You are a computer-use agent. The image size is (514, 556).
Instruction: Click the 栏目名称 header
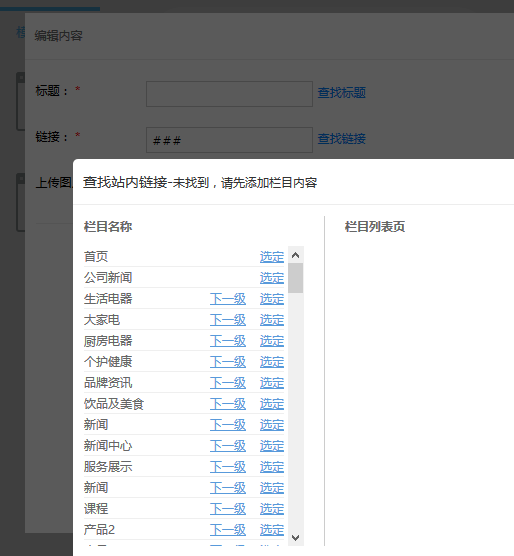click(108, 227)
